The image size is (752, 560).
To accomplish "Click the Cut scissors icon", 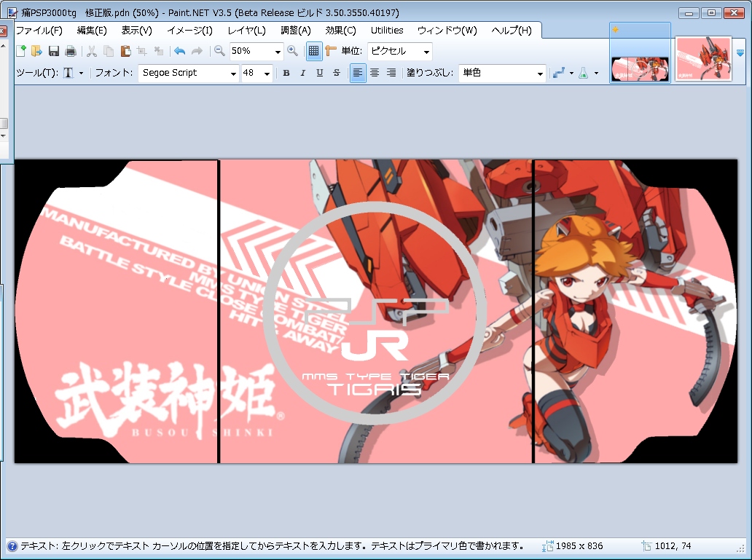I will pos(92,51).
